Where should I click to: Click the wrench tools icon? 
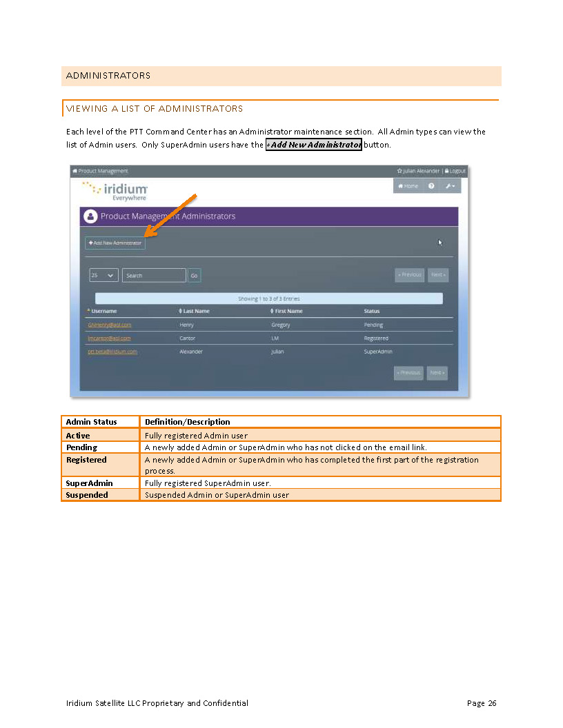pyautogui.click(x=447, y=185)
